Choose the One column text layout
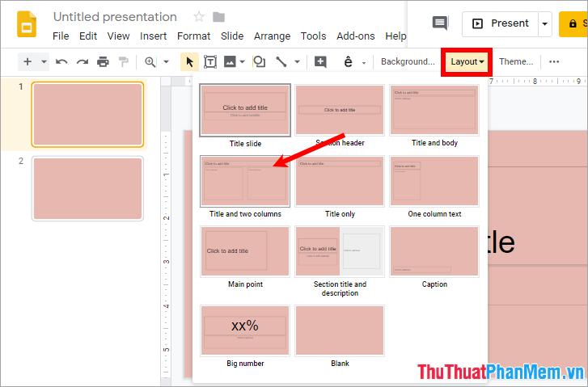 pos(434,181)
